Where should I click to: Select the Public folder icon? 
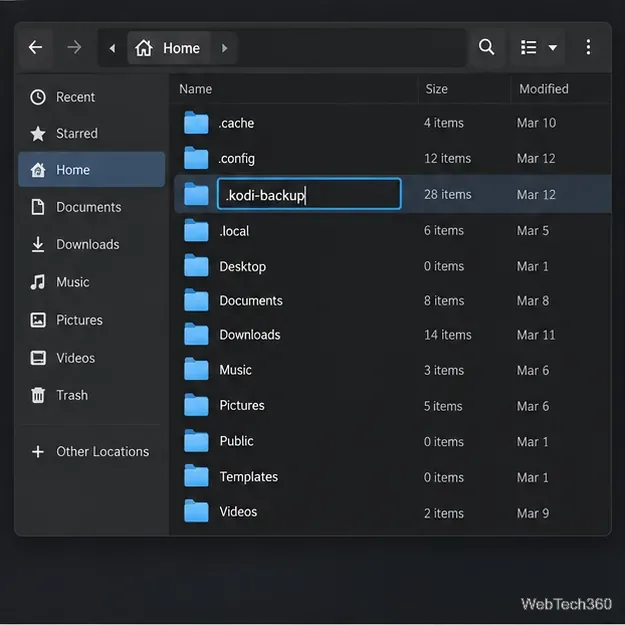click(196, 441)
